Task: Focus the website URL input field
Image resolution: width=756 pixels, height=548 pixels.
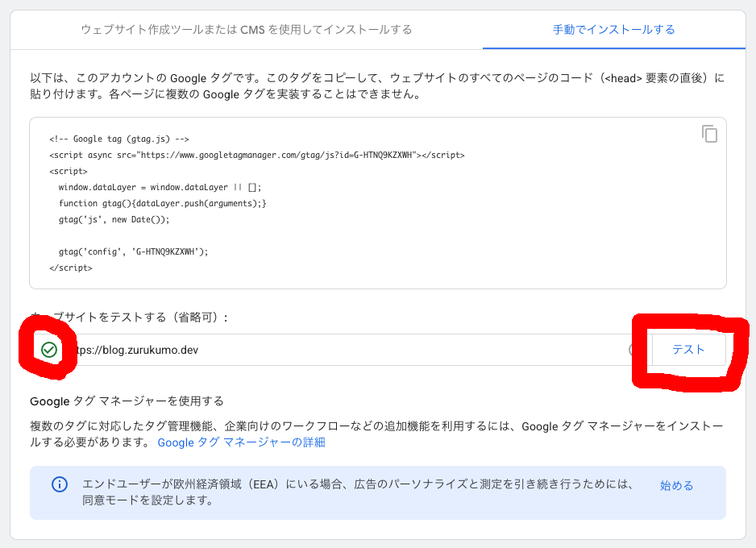Action: tap(341, 350)
